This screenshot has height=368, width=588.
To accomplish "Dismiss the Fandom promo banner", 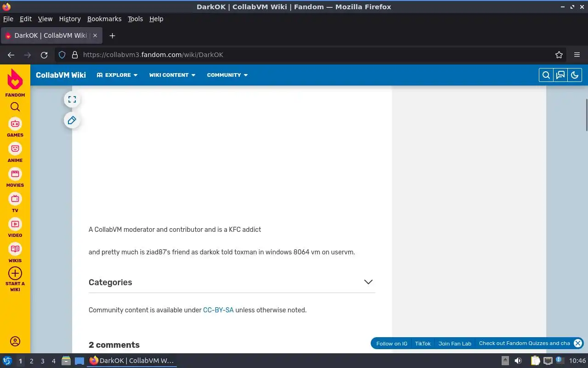I will tap(578, 343).
